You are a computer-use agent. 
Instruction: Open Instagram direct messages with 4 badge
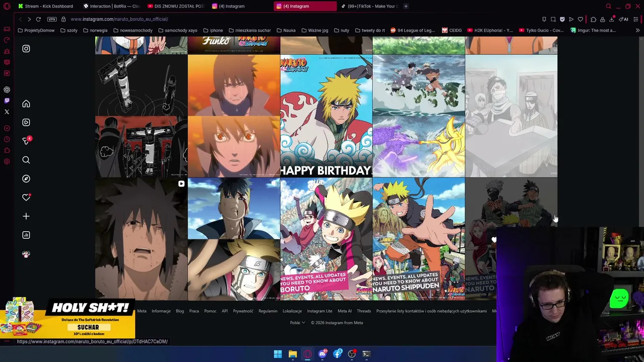click(x=26, y=141)
